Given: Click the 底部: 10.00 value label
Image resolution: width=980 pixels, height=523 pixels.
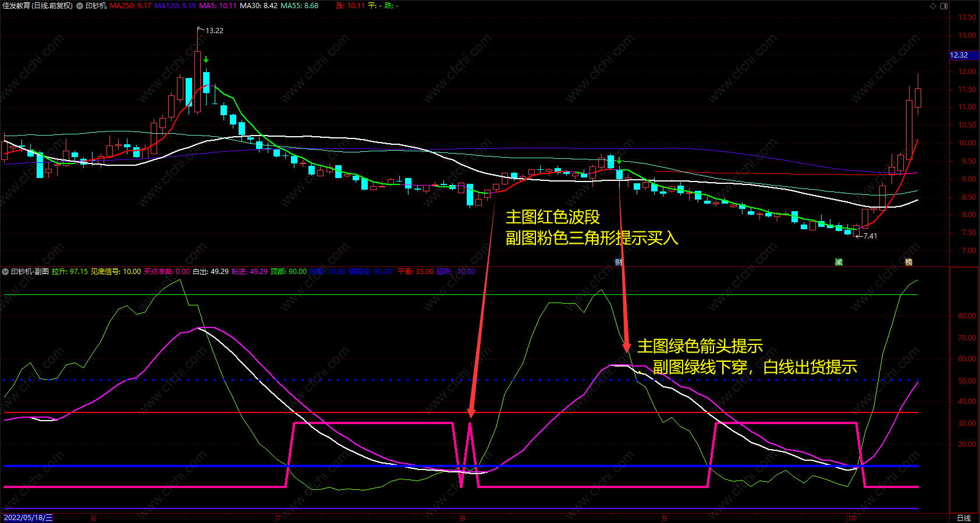Looking at the screenshot, I should 328,272.
